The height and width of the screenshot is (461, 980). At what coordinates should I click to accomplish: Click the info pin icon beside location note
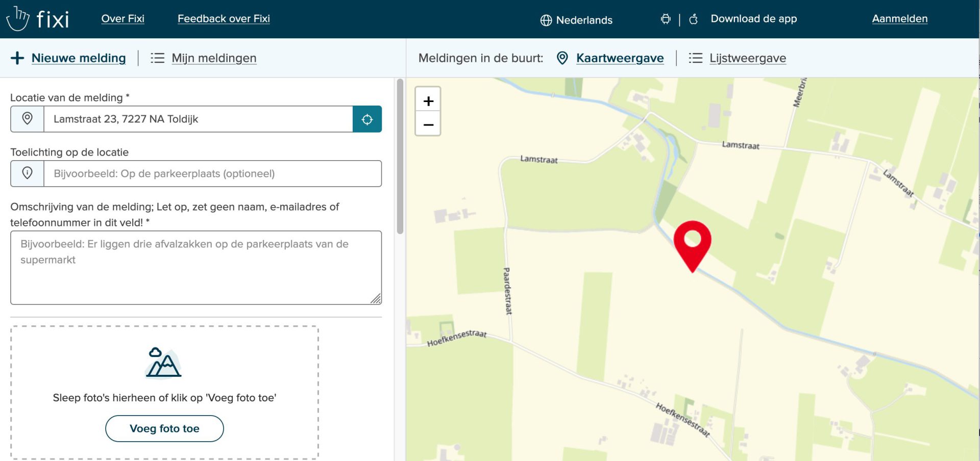[x=28, y=173]
